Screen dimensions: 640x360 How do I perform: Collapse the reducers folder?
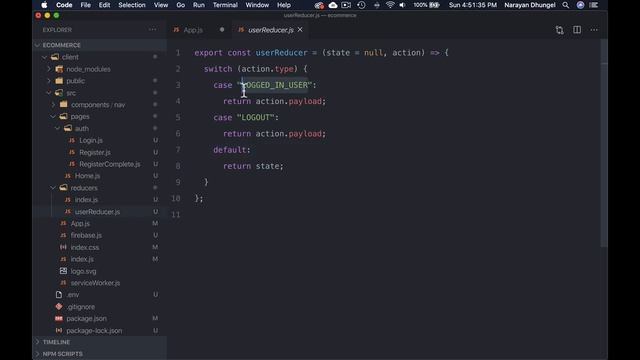[53, 188]
